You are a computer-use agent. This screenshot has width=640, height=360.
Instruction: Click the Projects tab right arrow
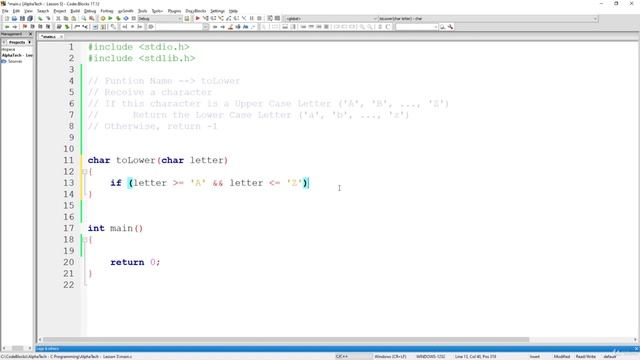[x=29, y=42]
